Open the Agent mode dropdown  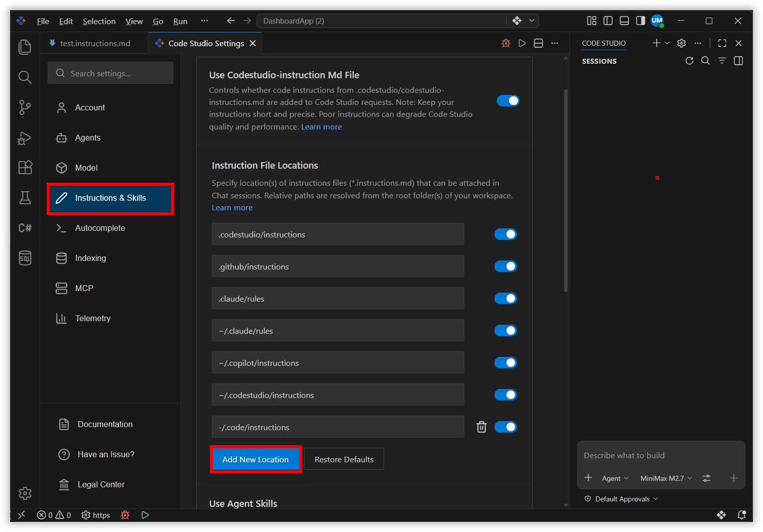click(x=615, y=478)
